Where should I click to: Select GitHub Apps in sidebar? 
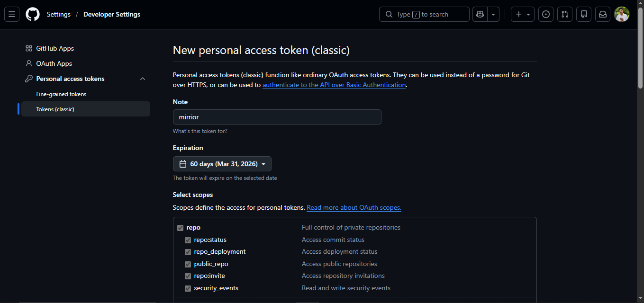click(x=55, y=48)
